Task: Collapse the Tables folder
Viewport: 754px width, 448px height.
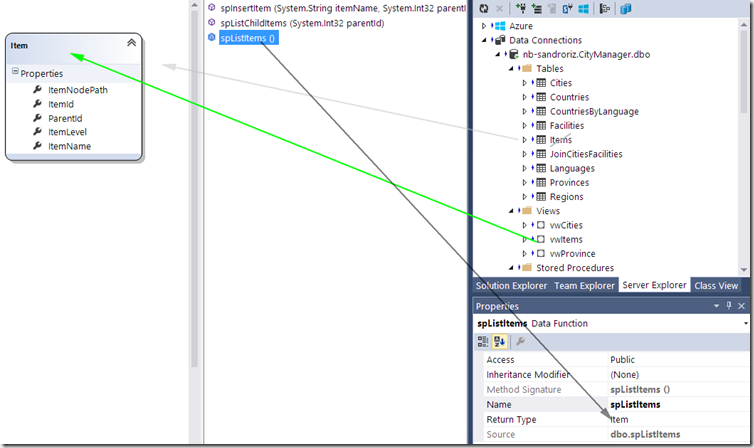Action: 512,68
